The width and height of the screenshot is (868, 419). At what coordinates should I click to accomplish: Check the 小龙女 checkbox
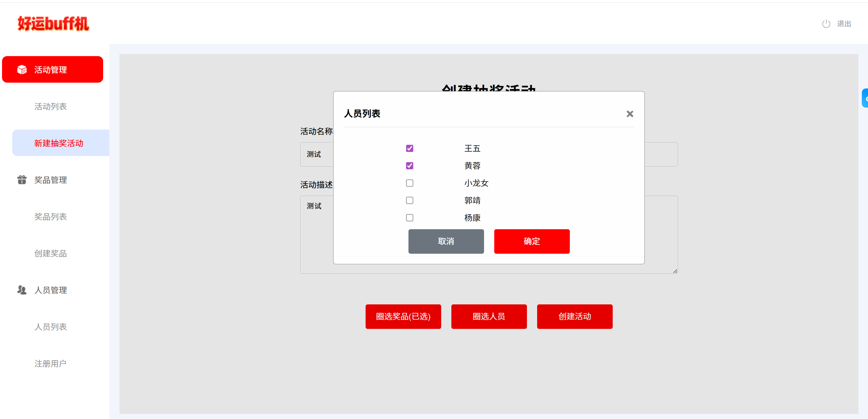coord(409,183)
